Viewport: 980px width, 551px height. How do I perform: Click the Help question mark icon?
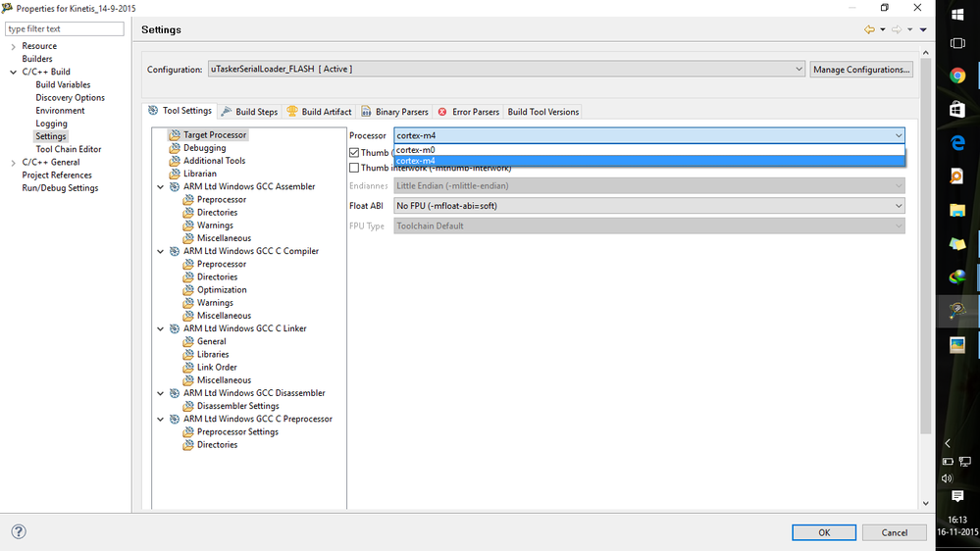point(19,531)
